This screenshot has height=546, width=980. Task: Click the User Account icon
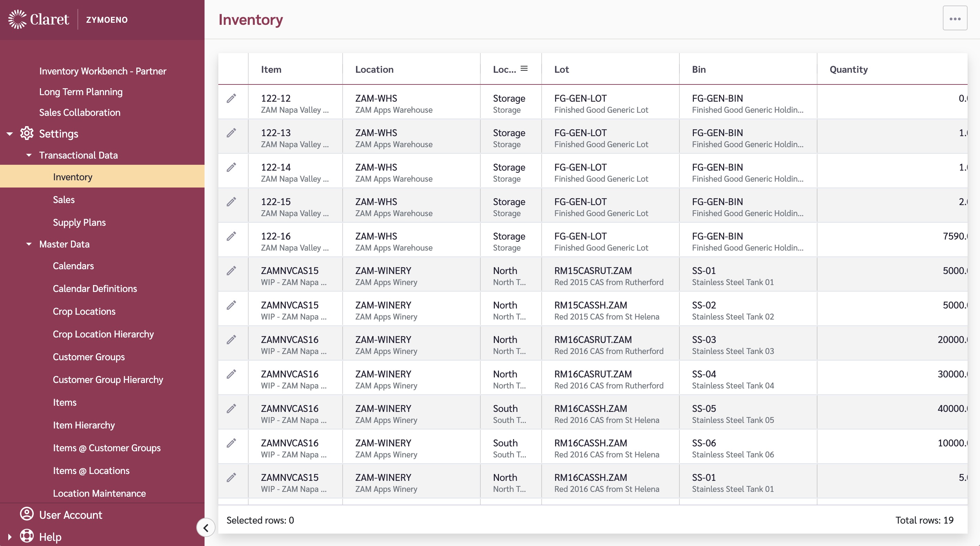coord(27,514)
